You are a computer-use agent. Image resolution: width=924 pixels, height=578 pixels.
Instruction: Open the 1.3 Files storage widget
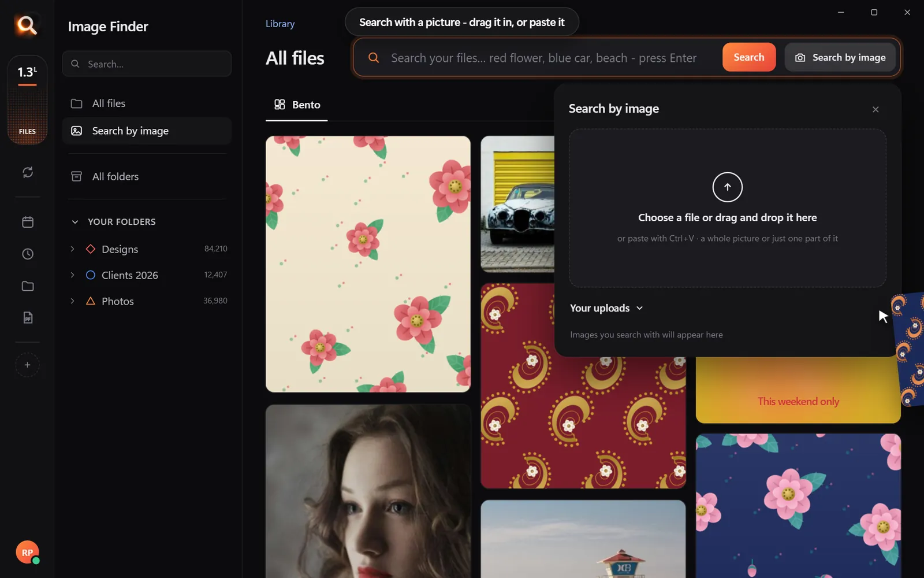click(x=27, y=100)
